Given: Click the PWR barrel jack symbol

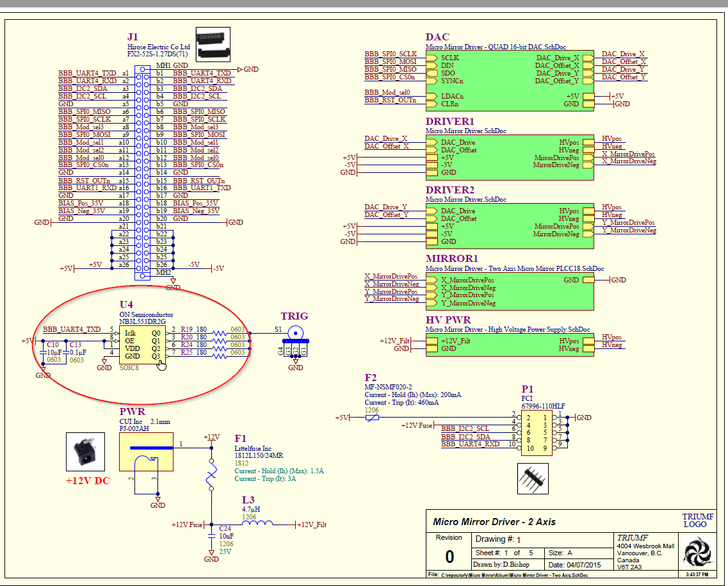Looking at the screenshot, I should click(x=146, y=452).
